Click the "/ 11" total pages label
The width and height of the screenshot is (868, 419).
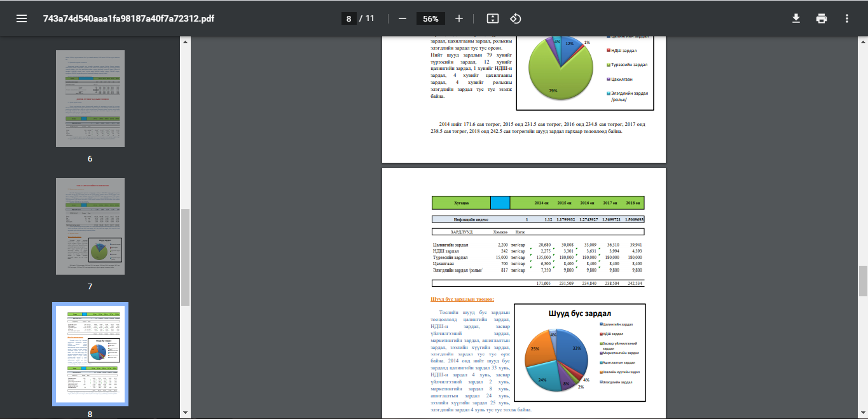tap(367, 18)
